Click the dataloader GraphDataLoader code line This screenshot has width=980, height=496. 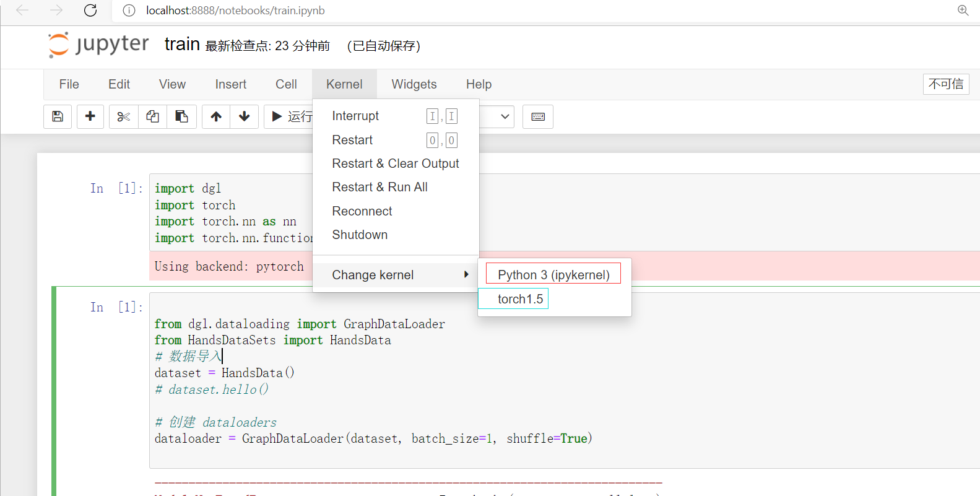(373, 438)
